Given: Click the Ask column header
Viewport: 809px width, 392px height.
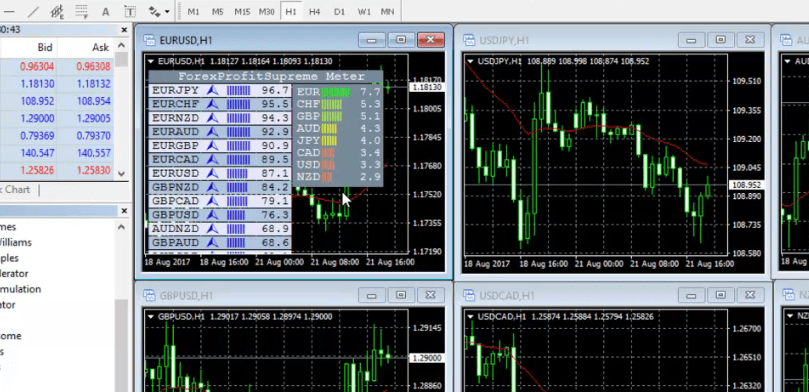Looking at the screenshot, I should tap(100, 47).
